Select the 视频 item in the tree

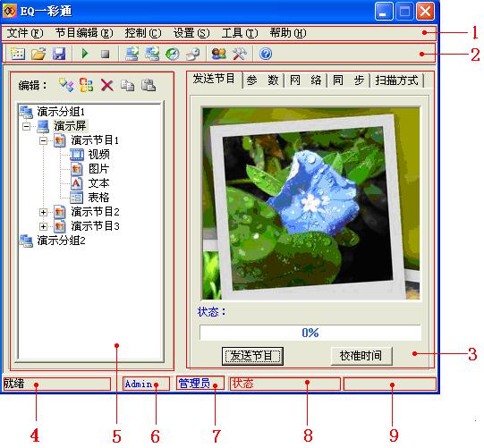click(98, 155)
